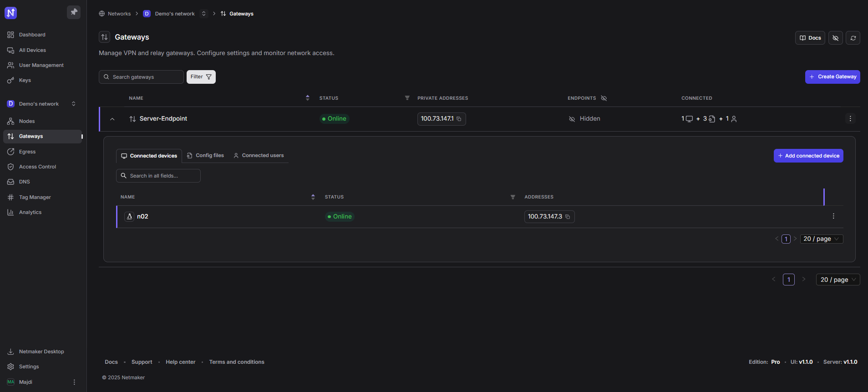Click Add connected device button
The width and height of the screenshot is (868, 392).
point(808,156)
